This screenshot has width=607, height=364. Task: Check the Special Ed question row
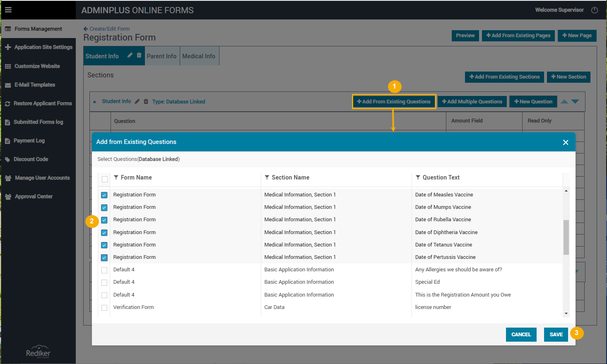pos(104,283)
